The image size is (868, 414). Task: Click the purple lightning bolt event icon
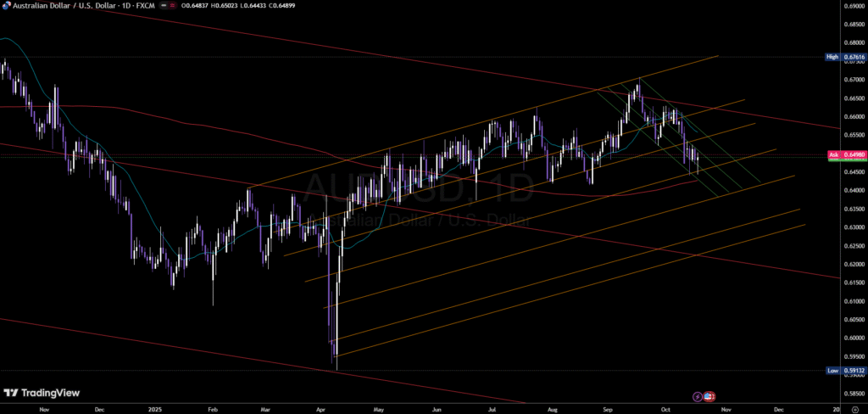(698, 395)
